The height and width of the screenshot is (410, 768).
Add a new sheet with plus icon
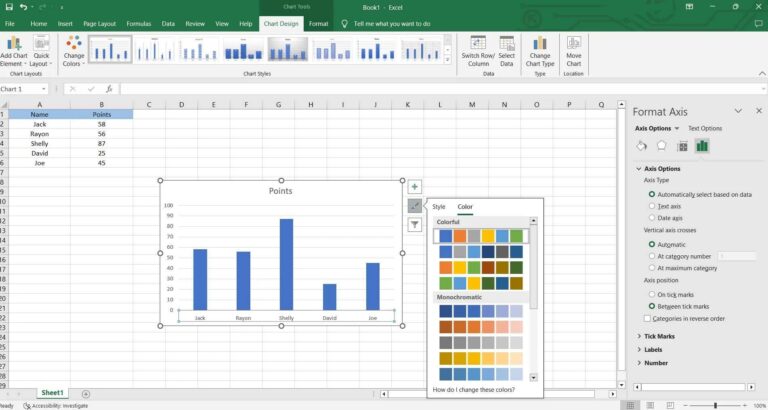[86, 394]
